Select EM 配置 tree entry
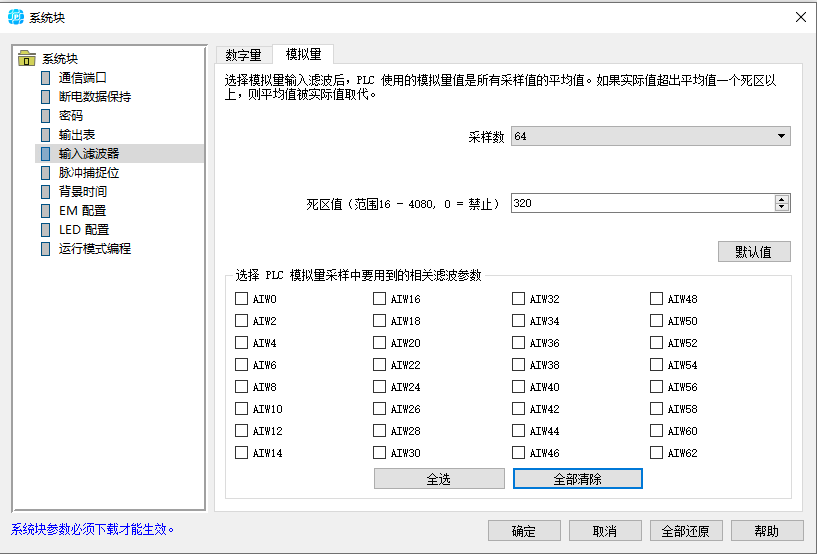The image size is (817, 554). tap(82, 211)
